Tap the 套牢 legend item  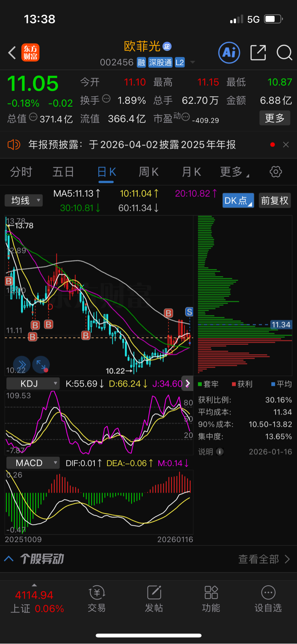[208, 384]
